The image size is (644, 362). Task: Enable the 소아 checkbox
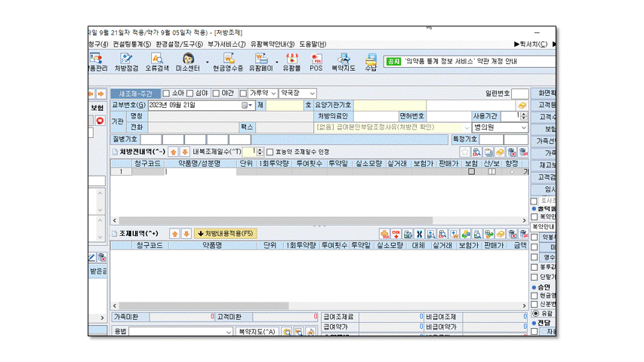167,94
